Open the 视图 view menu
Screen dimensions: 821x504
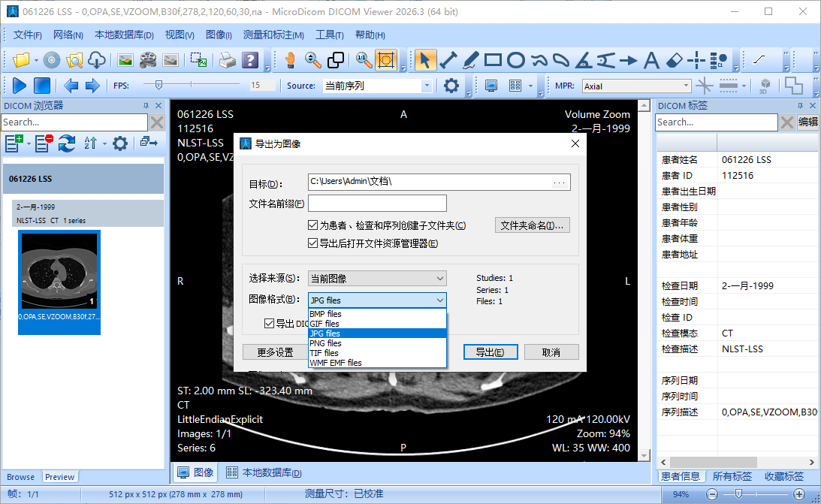[x=179, y=35]
